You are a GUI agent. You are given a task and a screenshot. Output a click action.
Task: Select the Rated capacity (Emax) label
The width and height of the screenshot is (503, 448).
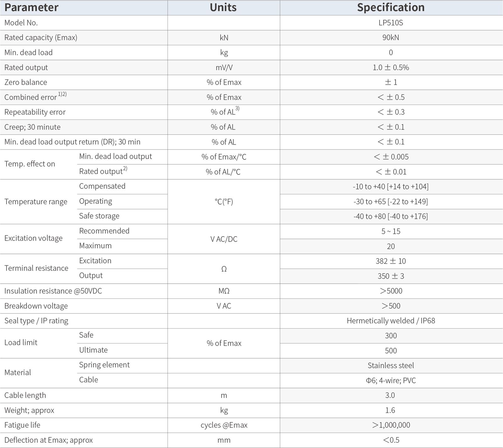point(41,38)
